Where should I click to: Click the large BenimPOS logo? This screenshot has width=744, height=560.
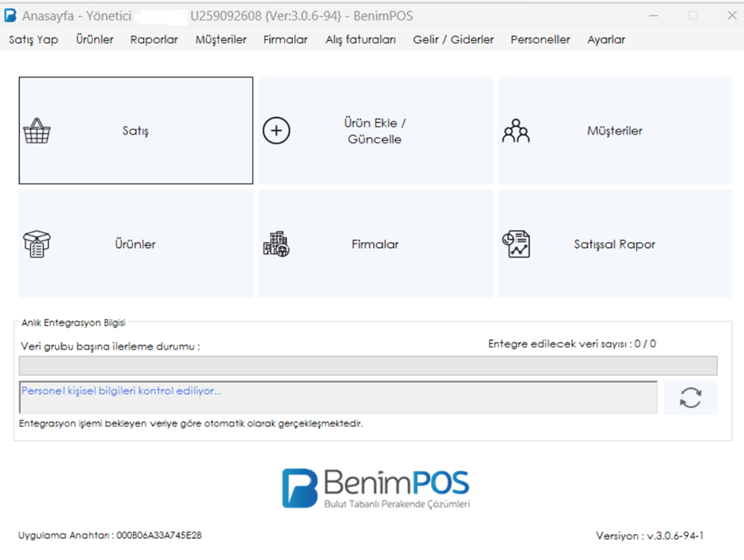pos(376,488)
